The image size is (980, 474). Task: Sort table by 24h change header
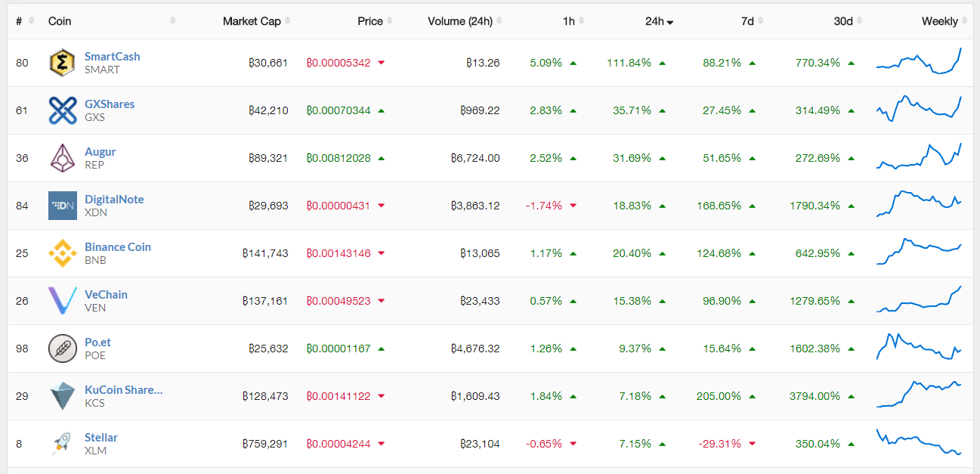(x=659, y=21)
